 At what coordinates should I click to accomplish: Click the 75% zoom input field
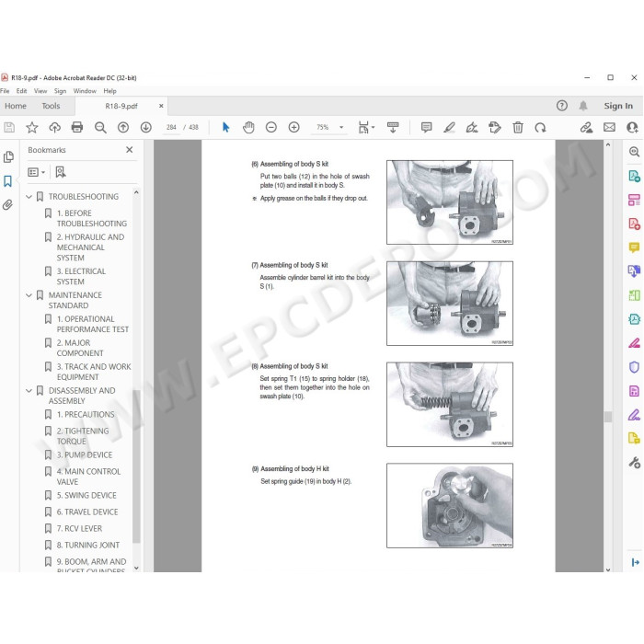click(x=323, y=127)
